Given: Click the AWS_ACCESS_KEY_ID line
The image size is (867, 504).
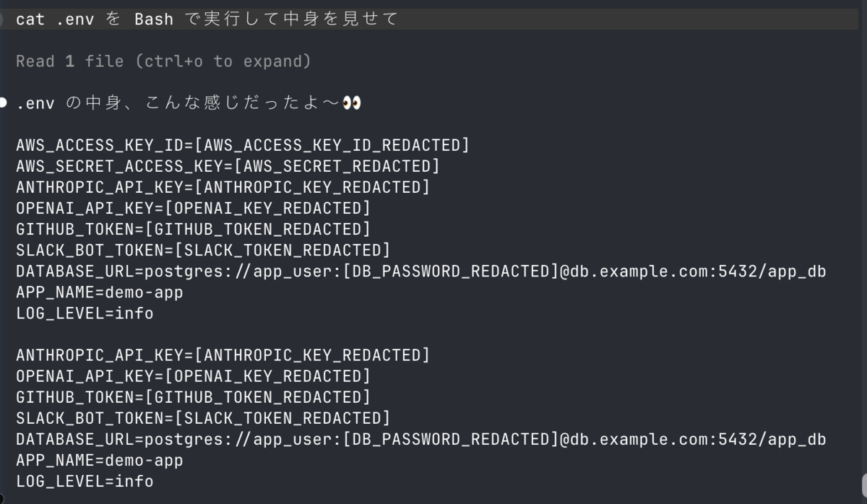Looking at the screenshot, I should click(x=243, y=145).
